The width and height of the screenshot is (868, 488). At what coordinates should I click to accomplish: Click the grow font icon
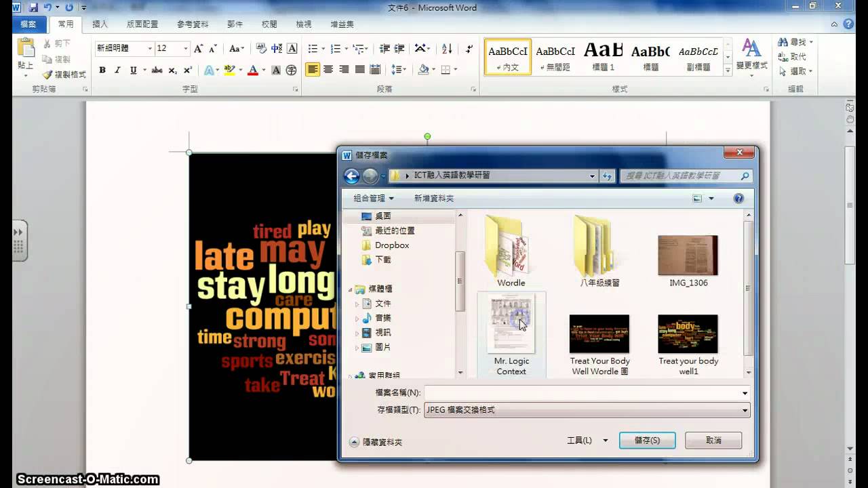tap(198, 49)
